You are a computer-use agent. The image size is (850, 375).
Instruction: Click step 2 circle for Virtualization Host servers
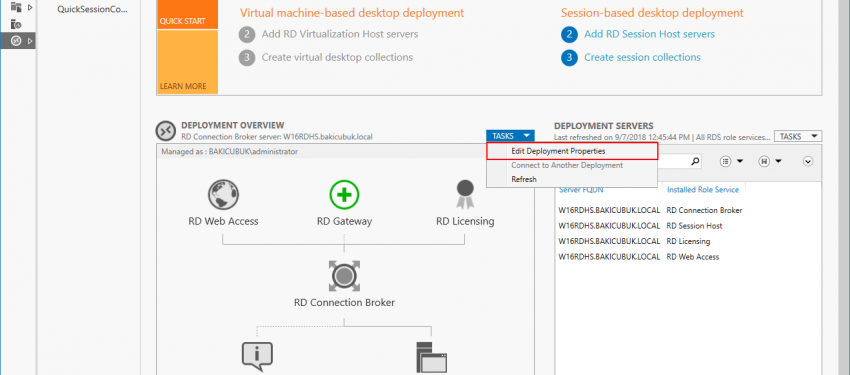[247, 35]
